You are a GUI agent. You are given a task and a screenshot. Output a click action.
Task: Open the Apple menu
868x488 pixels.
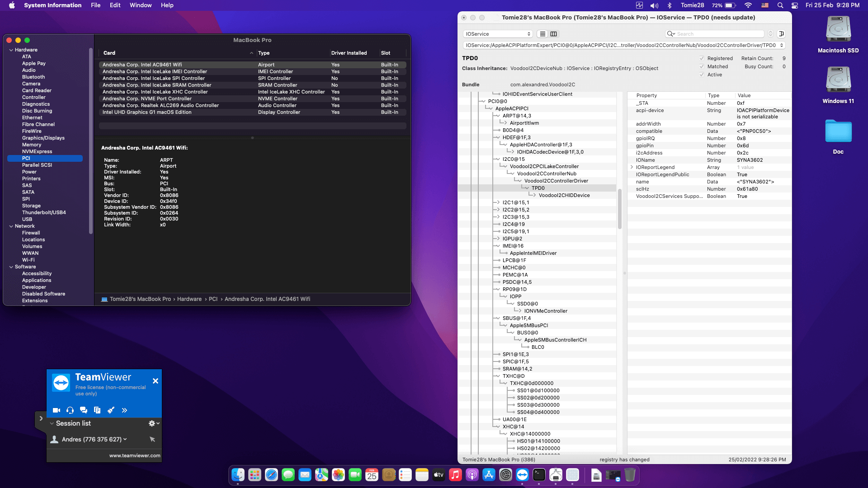(12, 5)
